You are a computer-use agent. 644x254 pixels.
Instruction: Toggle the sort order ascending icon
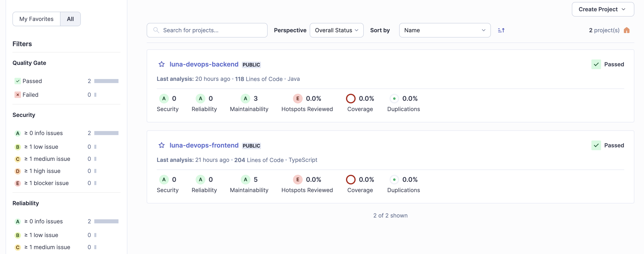tap(501, 30)
